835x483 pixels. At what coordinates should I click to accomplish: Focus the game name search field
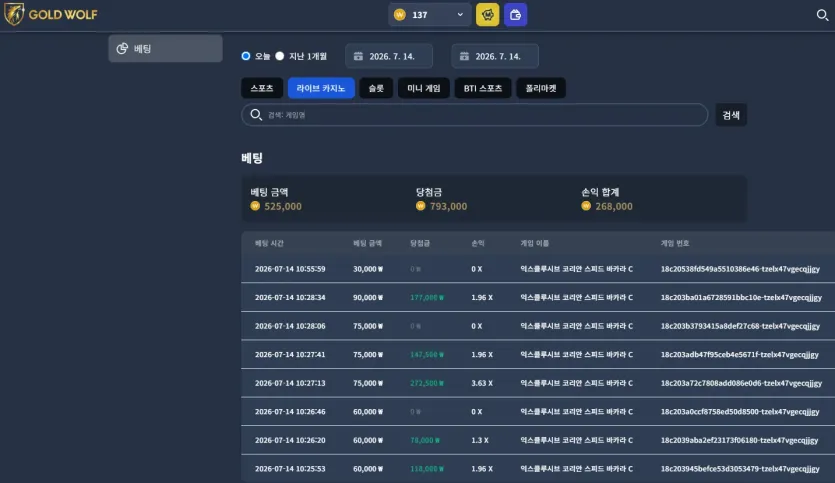[x=474, y=115]
